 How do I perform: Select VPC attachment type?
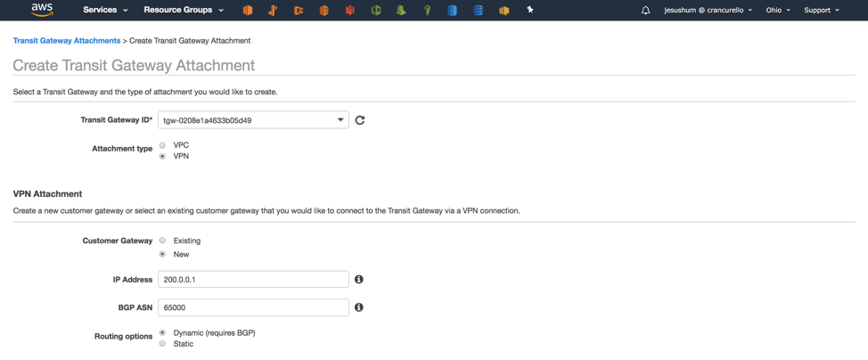[162, 145]
